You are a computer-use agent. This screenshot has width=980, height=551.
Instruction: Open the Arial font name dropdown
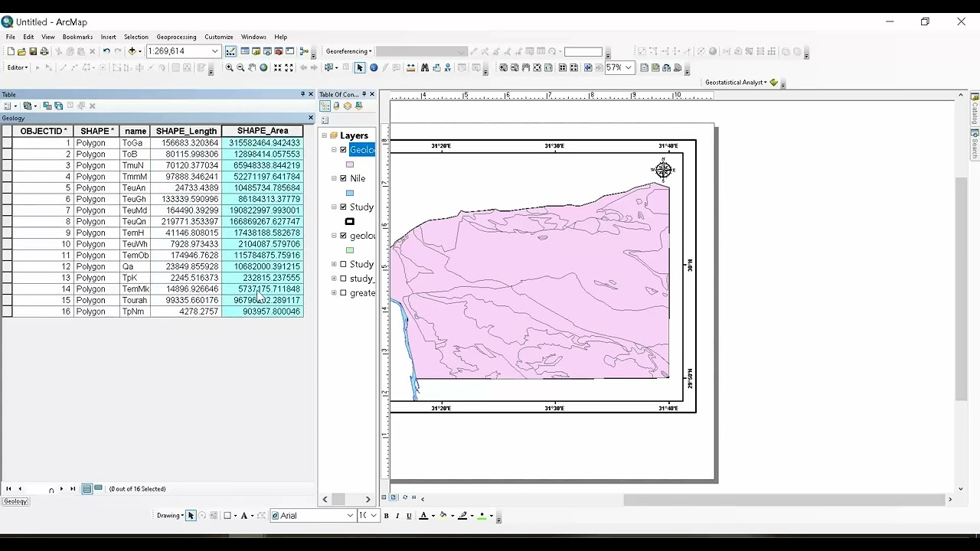click(351, 515)
